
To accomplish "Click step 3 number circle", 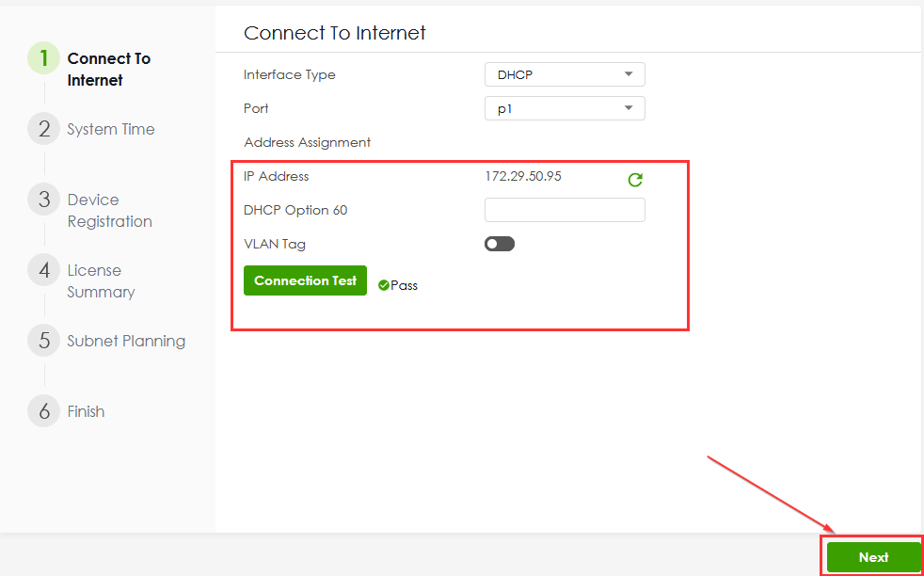I will pyautogui.click(x=44, y=200).
